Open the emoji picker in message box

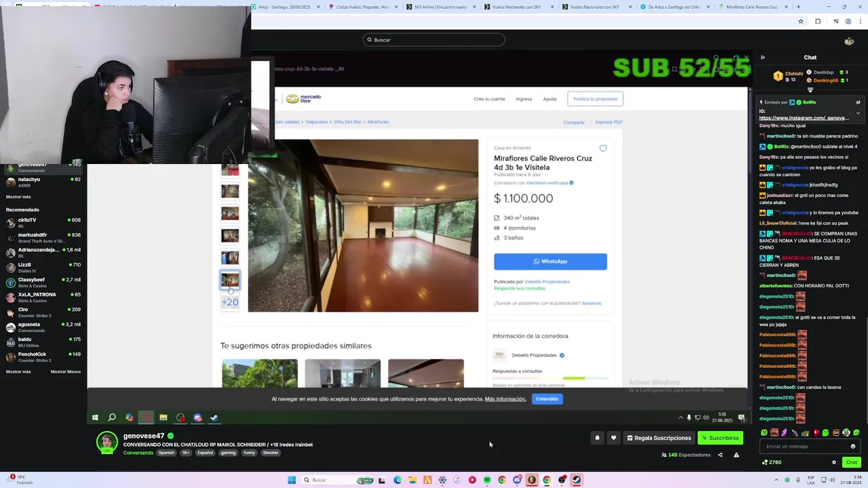click(x=853, y=446)
